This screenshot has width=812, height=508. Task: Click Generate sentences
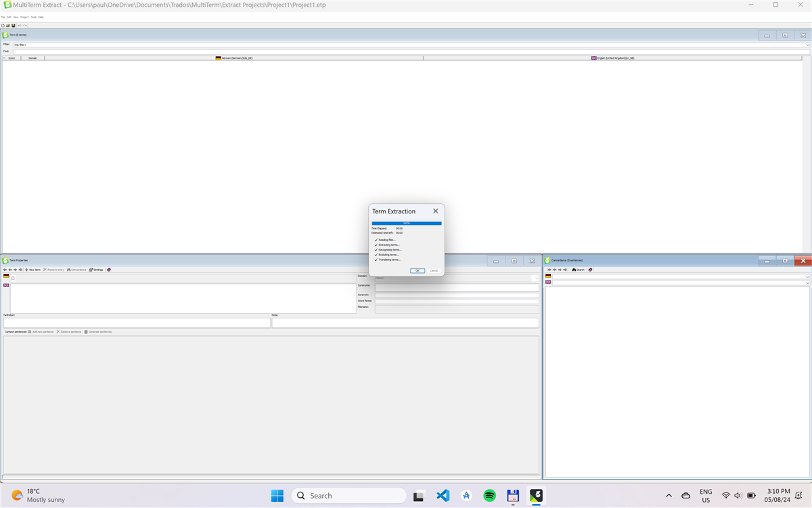tap(98, 332)
